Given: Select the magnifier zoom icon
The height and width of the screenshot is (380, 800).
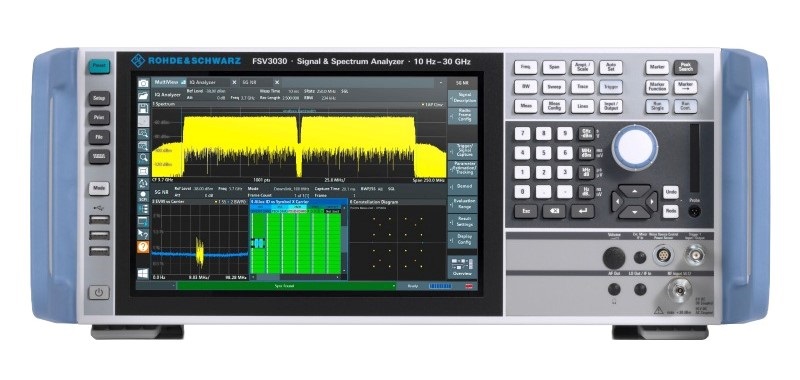Looking at the screenshot, I should point(143,158).
